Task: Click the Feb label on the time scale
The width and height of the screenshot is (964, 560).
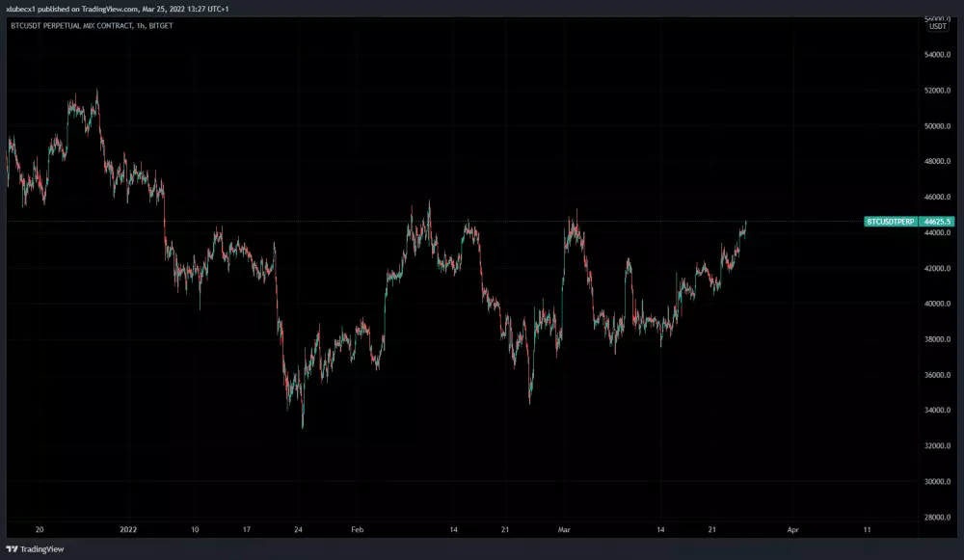Action: tap(359, 529)
